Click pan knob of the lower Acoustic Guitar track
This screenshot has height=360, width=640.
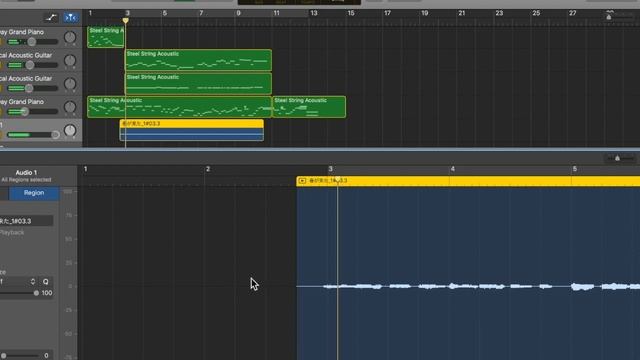(x=70, y=84)
